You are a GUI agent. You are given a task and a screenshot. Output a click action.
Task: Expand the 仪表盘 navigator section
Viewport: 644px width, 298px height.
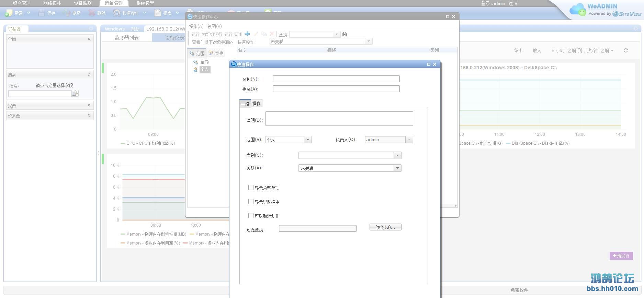click(x=89, y=116)
